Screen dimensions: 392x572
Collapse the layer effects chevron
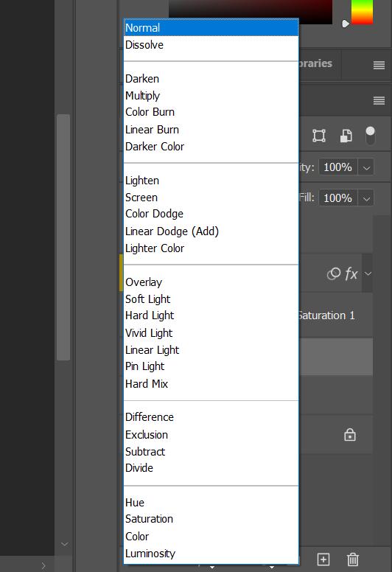click(368, 273)
